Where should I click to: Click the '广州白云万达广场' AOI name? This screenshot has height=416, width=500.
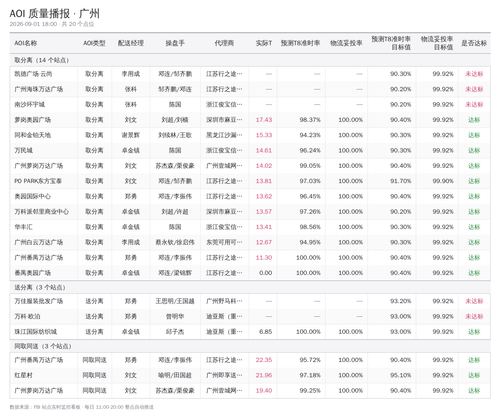click(39, 242)
